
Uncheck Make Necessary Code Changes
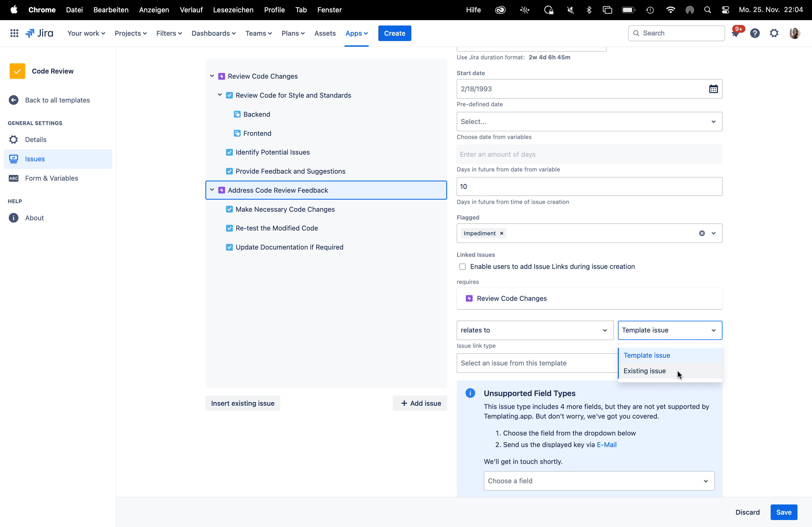[x=230, y=209]
